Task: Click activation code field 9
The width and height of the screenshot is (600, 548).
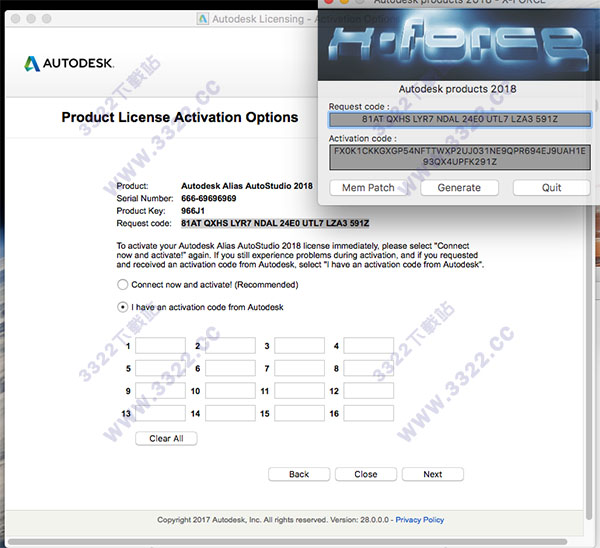Action: (161, 391)
